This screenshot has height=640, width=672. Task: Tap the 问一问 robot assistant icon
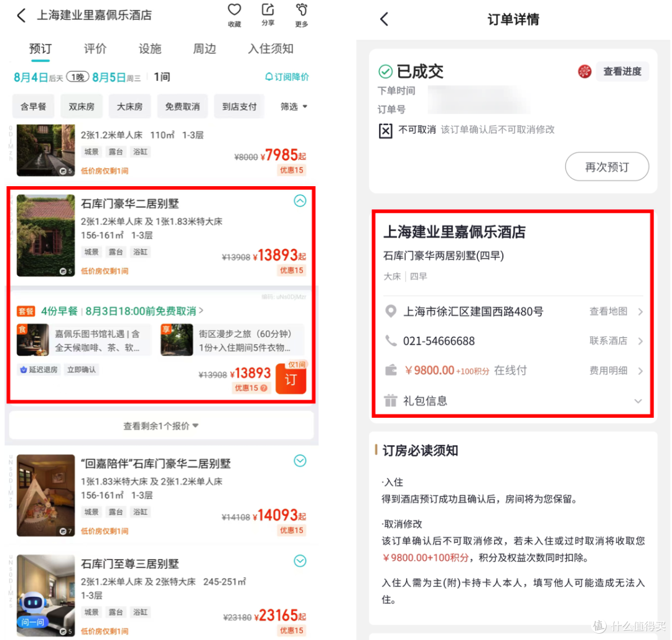coord(32,609)
